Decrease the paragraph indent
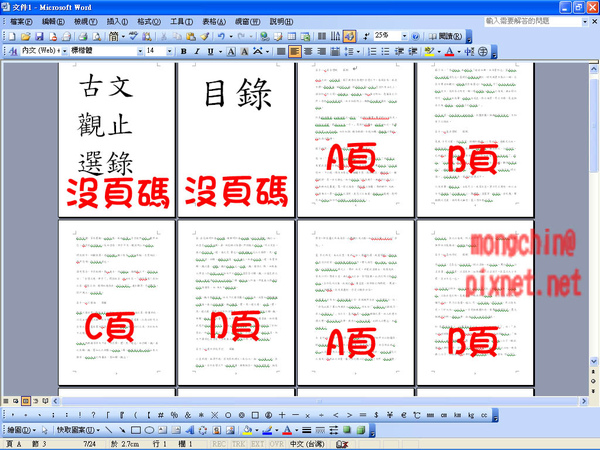 (x=399, y=51)
